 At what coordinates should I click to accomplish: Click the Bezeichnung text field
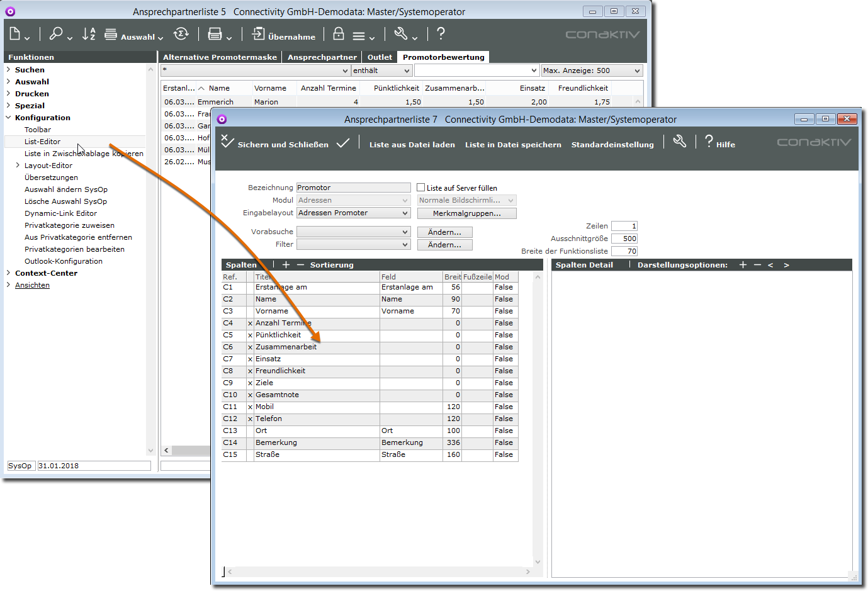click(x=353, y=188)
